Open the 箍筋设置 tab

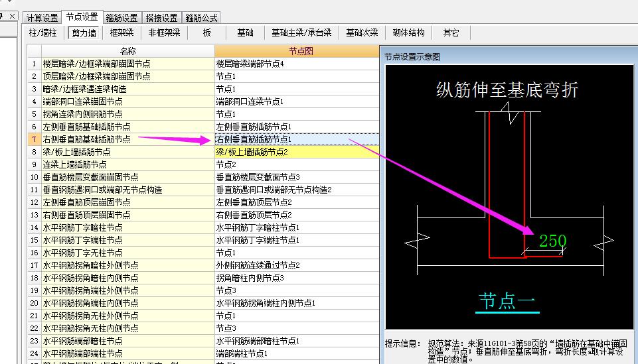click(121, 17)
